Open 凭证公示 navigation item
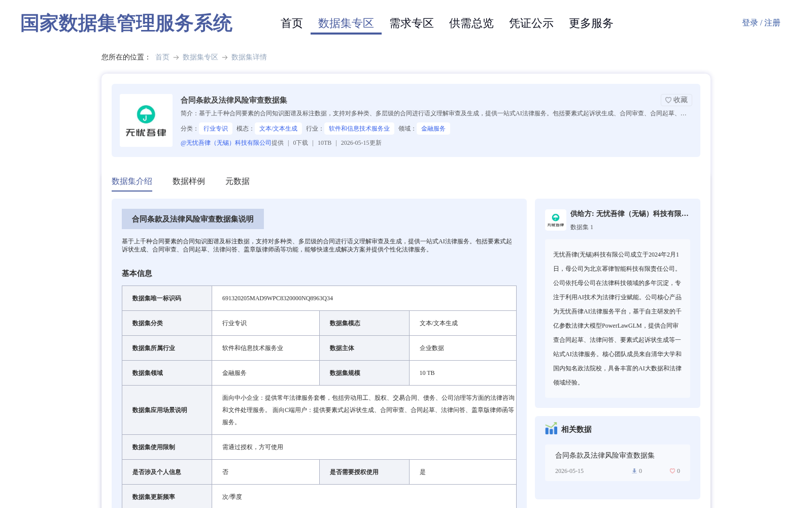This screenshot has height=508, width=812. click(x=531, y=23)
